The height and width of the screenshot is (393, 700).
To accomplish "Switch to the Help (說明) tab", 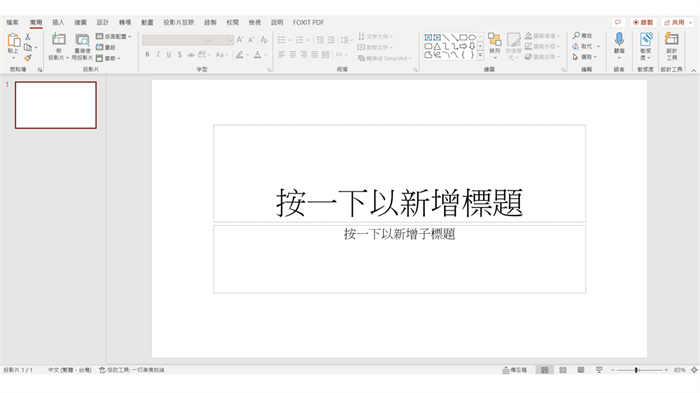I will coord(277,22).
